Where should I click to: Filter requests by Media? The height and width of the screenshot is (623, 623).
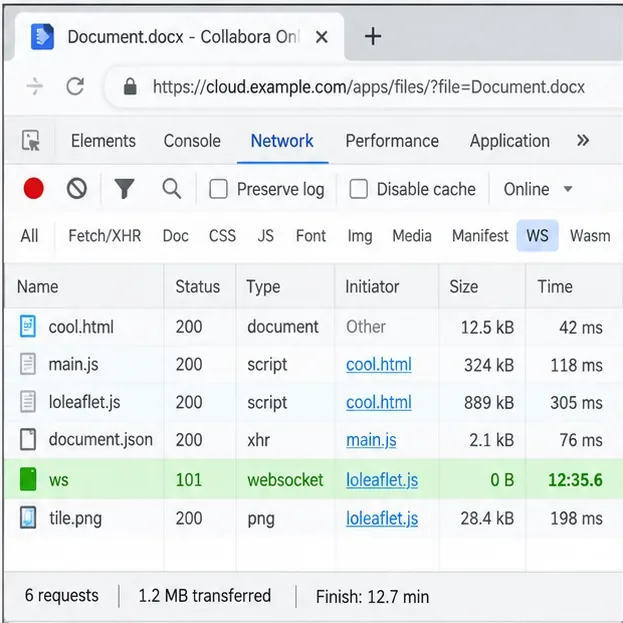point(412,236)
